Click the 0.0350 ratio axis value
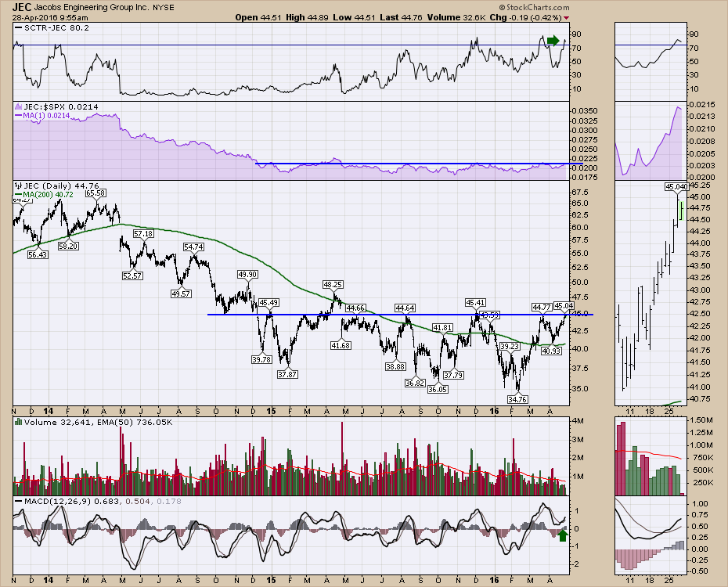Image resolution: width=728 pixels, height=587 pixels. pos(585,111)
